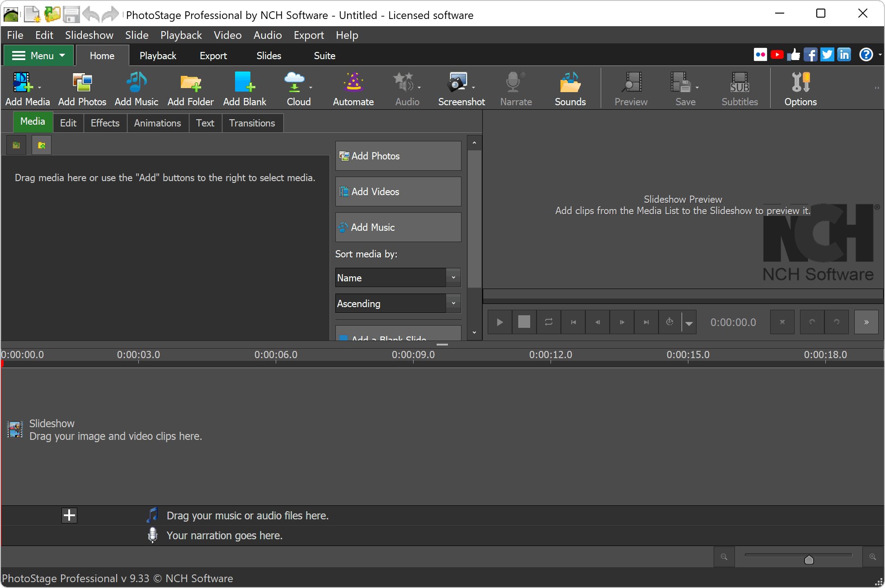The image size is (885, 588).
Task: Click the open project folder icon in title bar
Action: coord(52,14)
